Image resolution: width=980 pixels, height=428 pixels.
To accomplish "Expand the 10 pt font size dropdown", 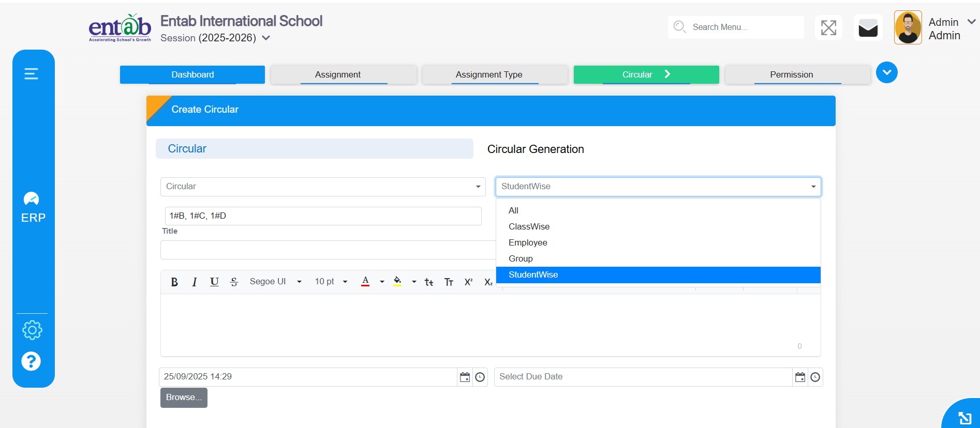I will tap(331, 282).
